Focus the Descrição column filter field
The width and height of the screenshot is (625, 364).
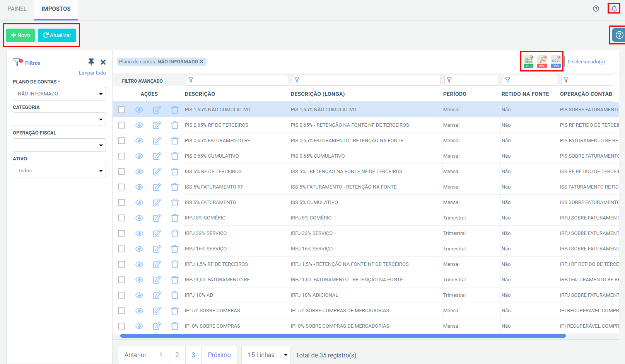(x=237, y=80)
